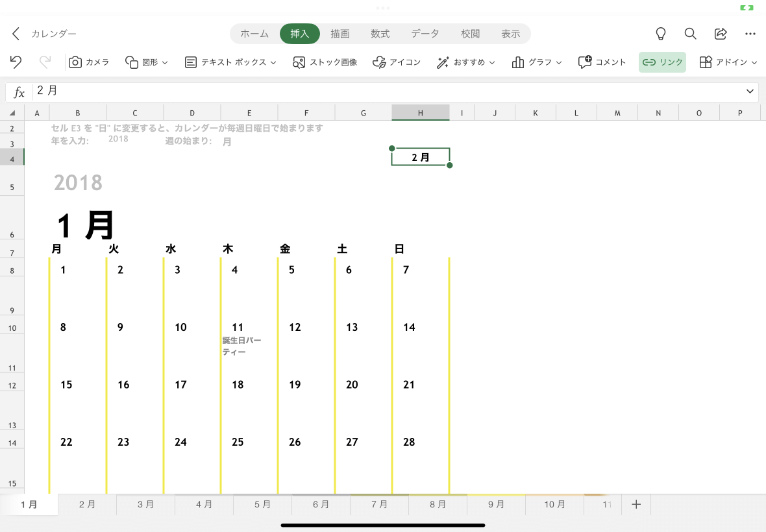The height and width of the screenshot is (532, 766).
Task: Insert a stock image
Action: (x=324, y=62)
